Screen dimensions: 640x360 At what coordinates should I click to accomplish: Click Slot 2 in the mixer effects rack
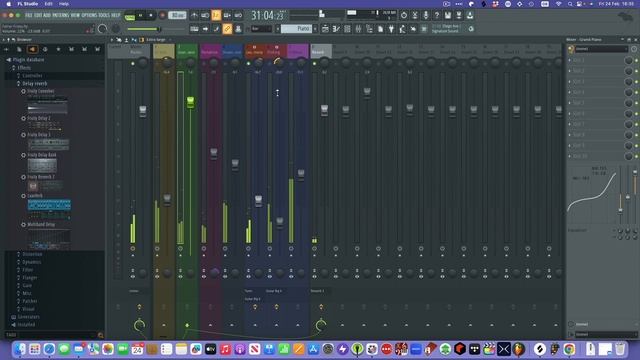pos(596,71)
